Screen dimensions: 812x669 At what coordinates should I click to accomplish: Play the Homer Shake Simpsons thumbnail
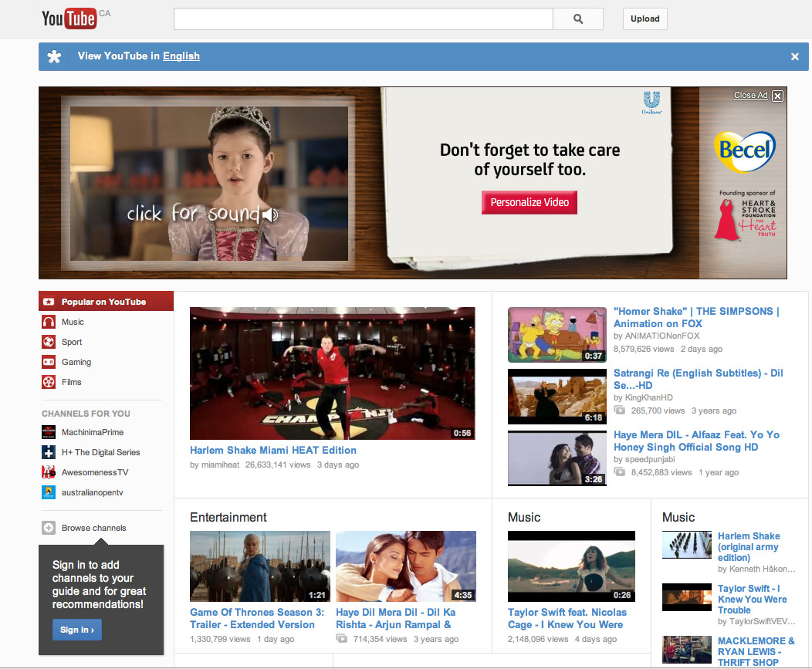557,335
